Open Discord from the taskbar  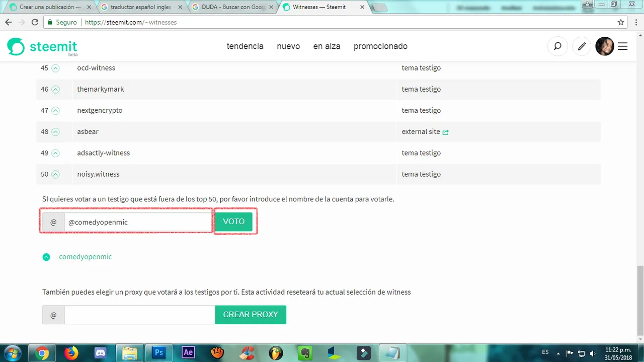[x=101, y=353]
